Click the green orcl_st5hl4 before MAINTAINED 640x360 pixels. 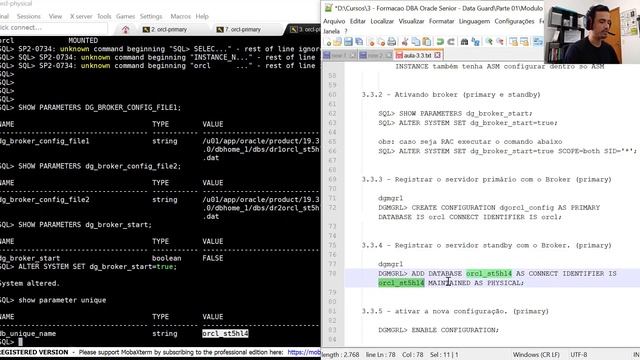tap(401, 283)
